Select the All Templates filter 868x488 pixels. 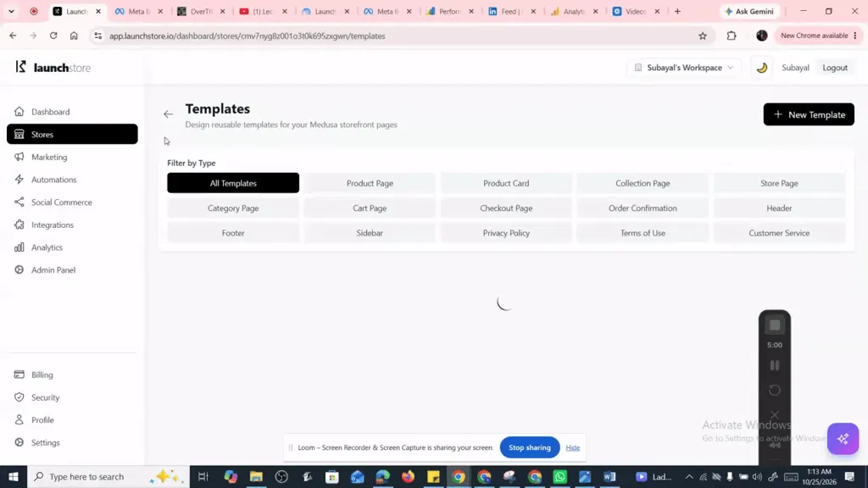point(233,183)
